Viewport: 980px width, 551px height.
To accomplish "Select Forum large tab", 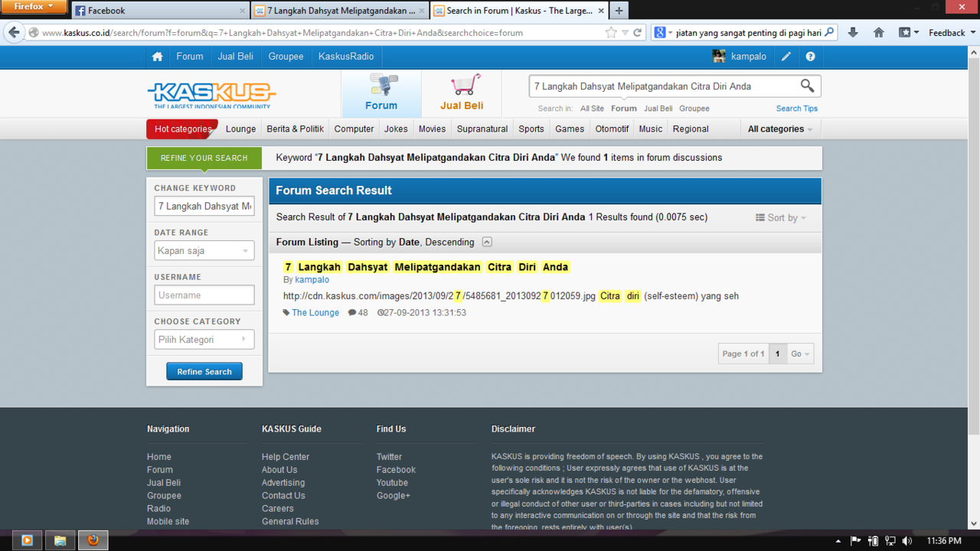I will (x=381, y=93).
